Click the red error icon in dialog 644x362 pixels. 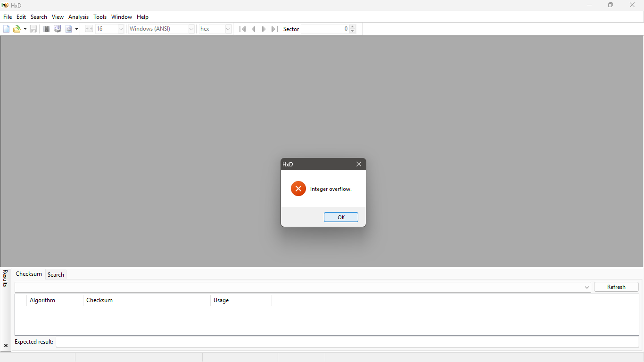[298, 189]
